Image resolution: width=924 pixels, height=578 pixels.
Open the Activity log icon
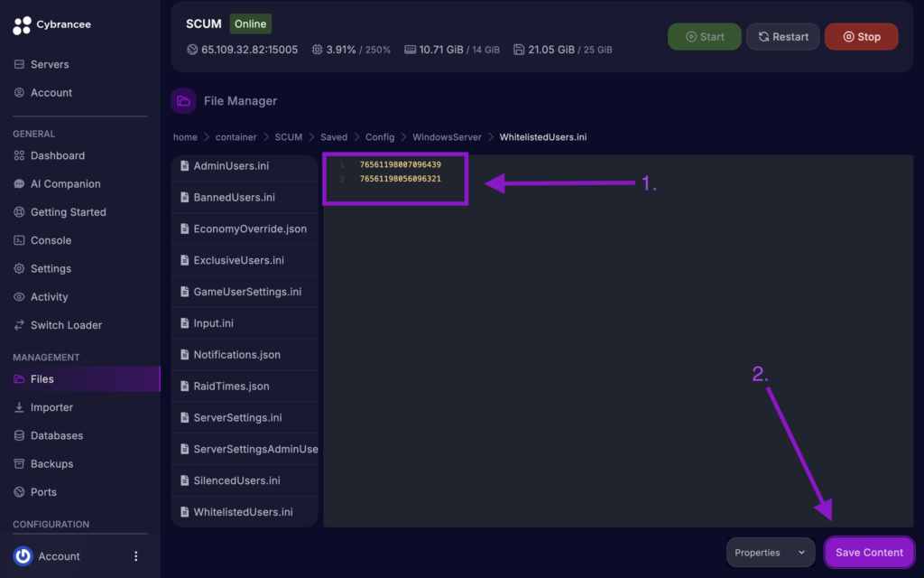pos(20,296)
